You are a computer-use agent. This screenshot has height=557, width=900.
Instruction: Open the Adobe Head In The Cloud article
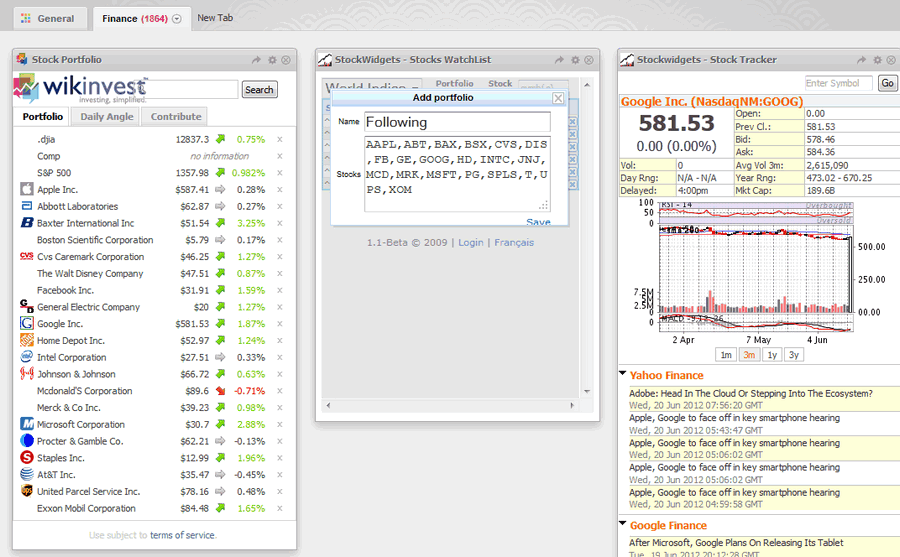click(751, 393)
